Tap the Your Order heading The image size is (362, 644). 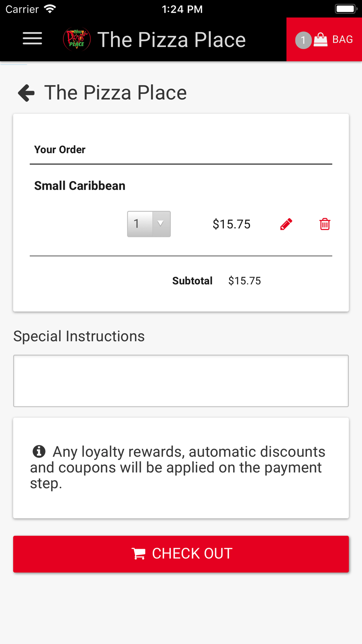click(60, 150)
